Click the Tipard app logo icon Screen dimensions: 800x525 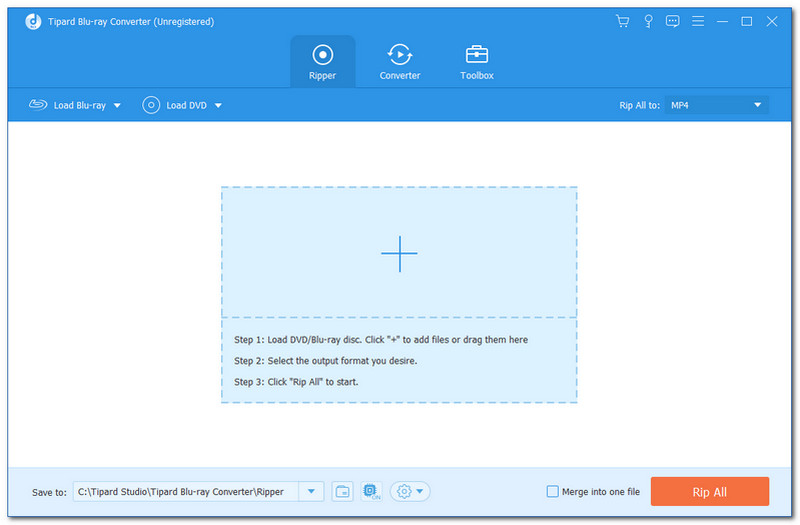(32, 21)
